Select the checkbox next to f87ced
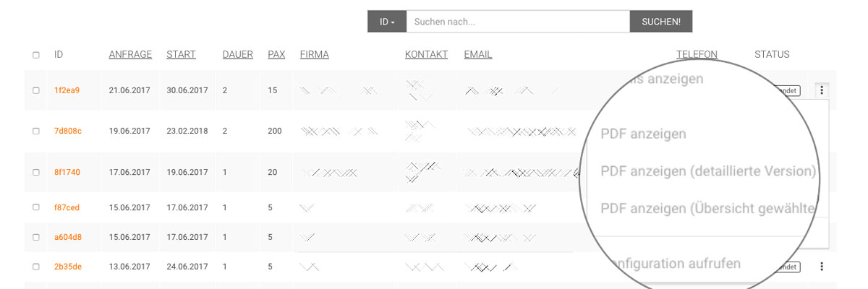The image size is (868, 289). click(x=36, y=207)
